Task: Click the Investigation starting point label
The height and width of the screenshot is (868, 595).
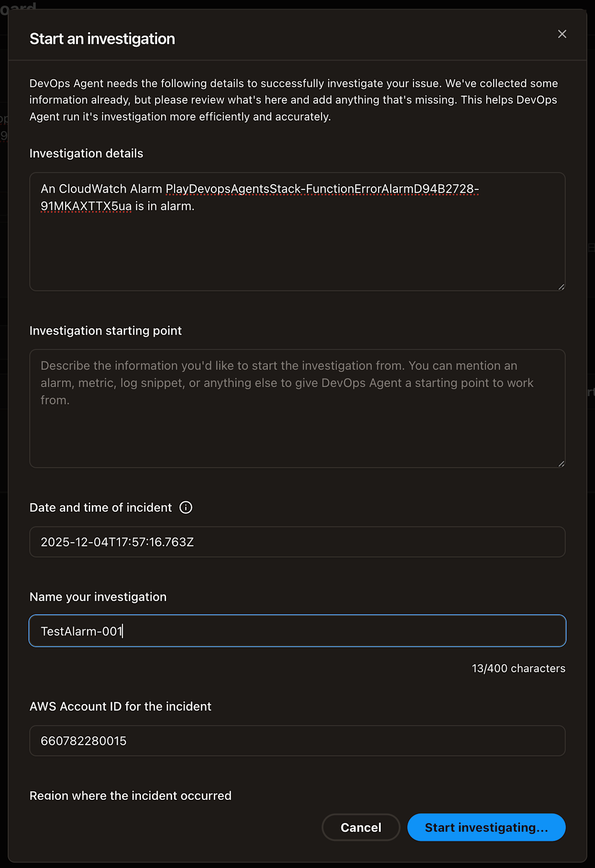Action: [105, 331]
